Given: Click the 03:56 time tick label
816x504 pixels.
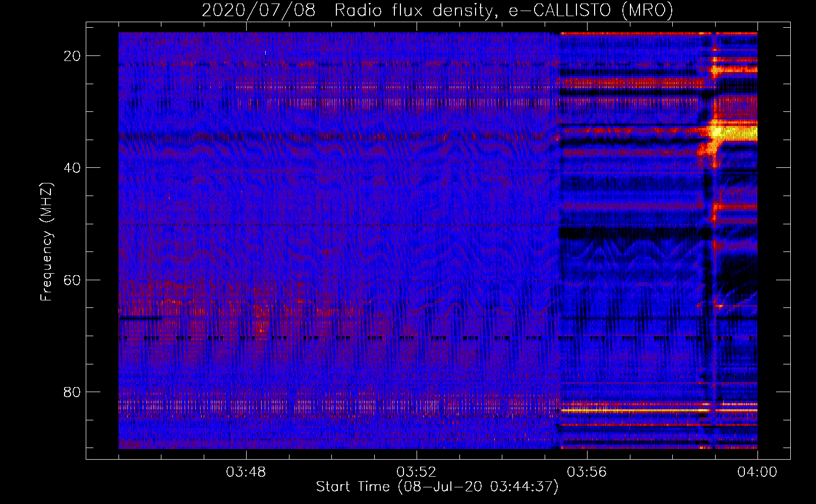Looking at the screenshot, I should tap(587, 472).
